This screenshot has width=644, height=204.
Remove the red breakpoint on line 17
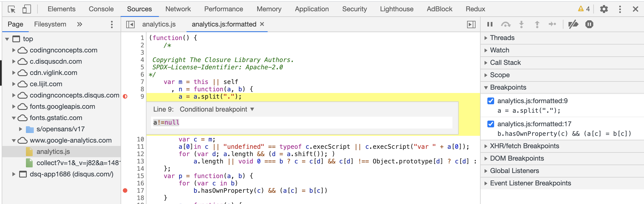(125, 190)
